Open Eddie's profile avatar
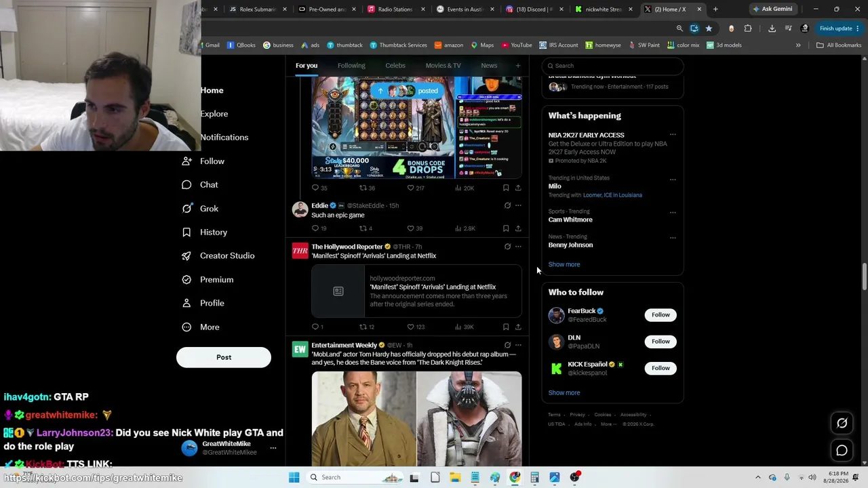868x488 pixels. pyautogui.click(x=300, y=209)
